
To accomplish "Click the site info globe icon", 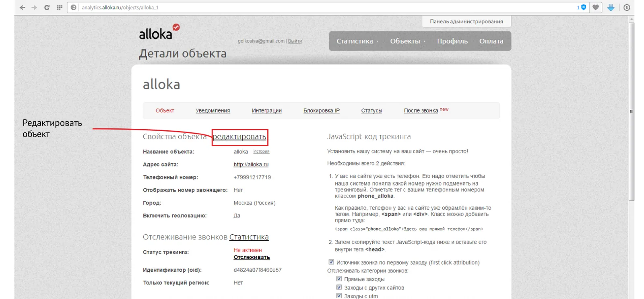I will click(73, 7).
